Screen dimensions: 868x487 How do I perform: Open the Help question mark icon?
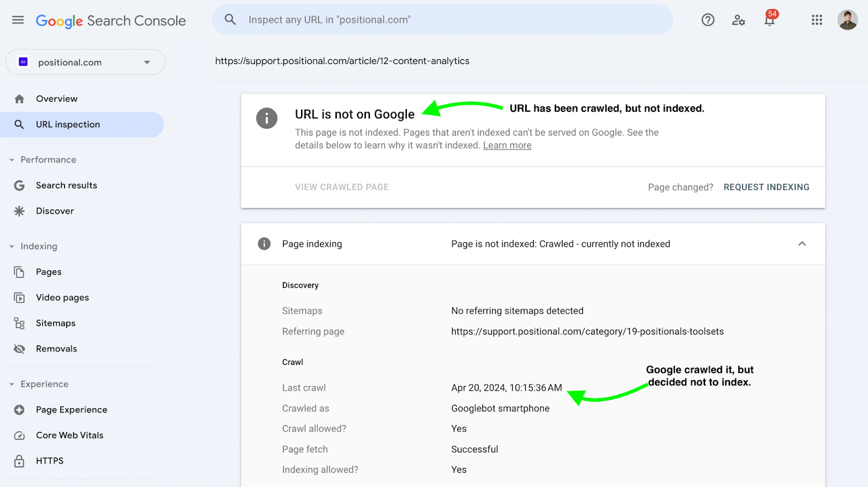pyautogui.click(x=708, y=20)
